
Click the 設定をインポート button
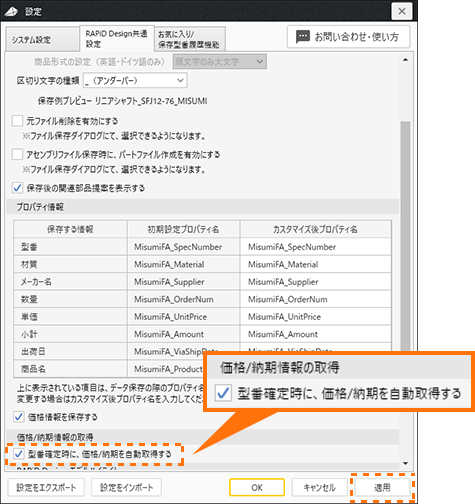click(126, 488)
